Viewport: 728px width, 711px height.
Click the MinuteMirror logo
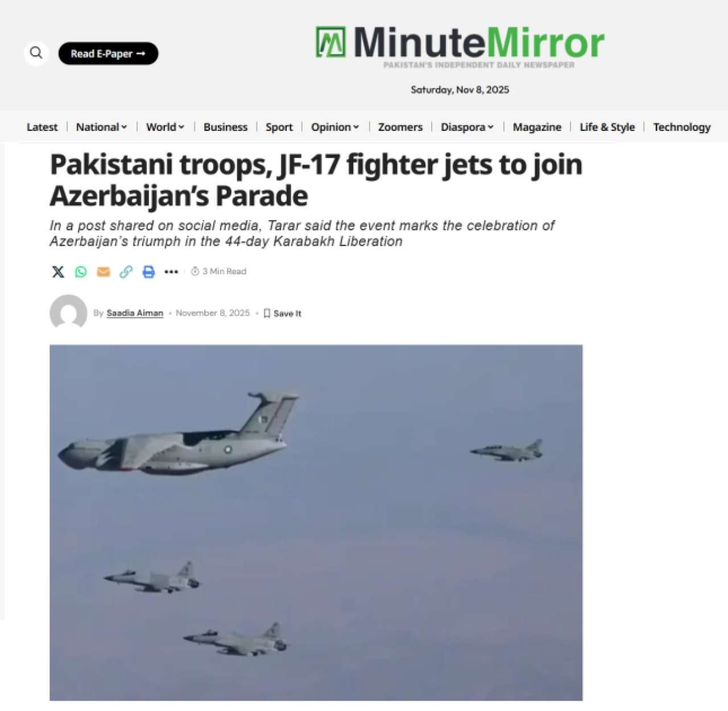coord(460,43)
